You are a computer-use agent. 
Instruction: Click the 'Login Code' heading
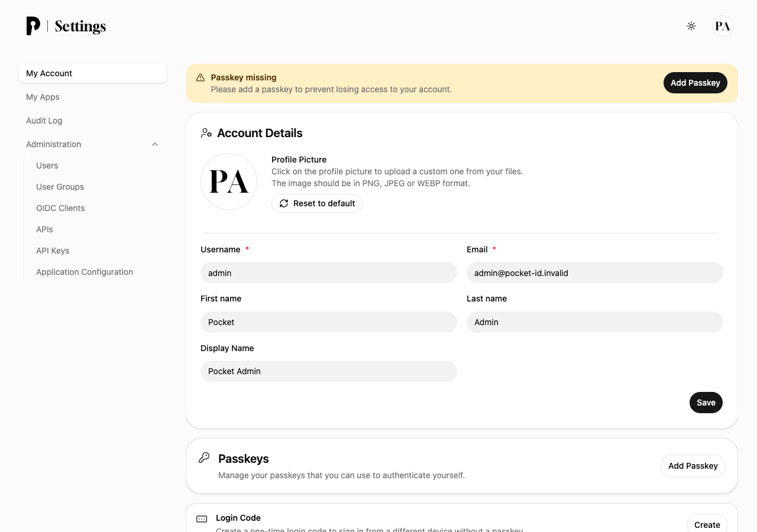click(238, 518)
